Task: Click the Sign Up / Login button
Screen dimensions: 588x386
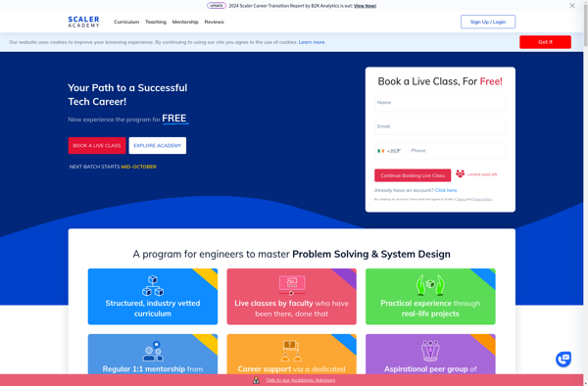Action: pos(488,22)
